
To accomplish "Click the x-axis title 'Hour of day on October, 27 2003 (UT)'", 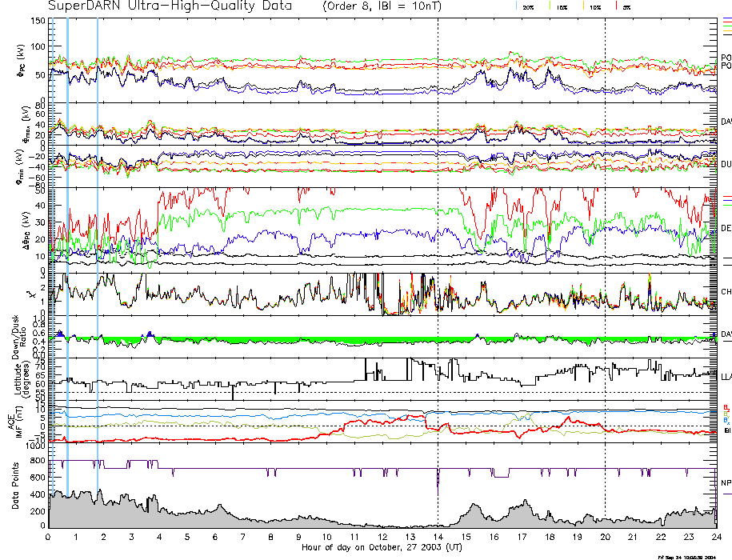I will [382, 547].
